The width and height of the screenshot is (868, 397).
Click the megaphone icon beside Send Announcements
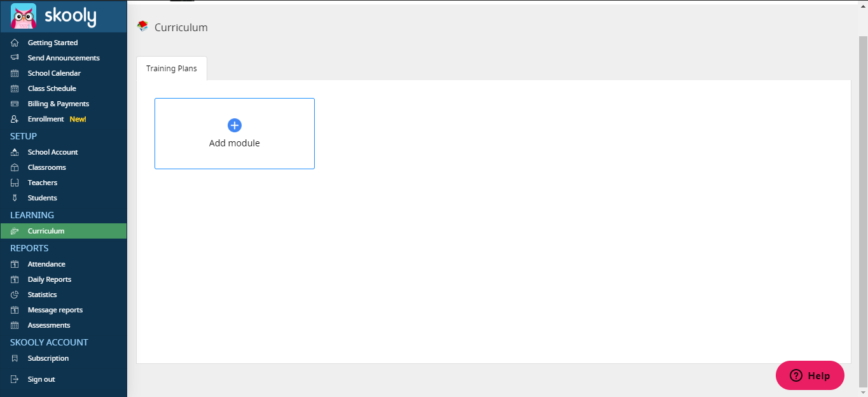[15, 58]
